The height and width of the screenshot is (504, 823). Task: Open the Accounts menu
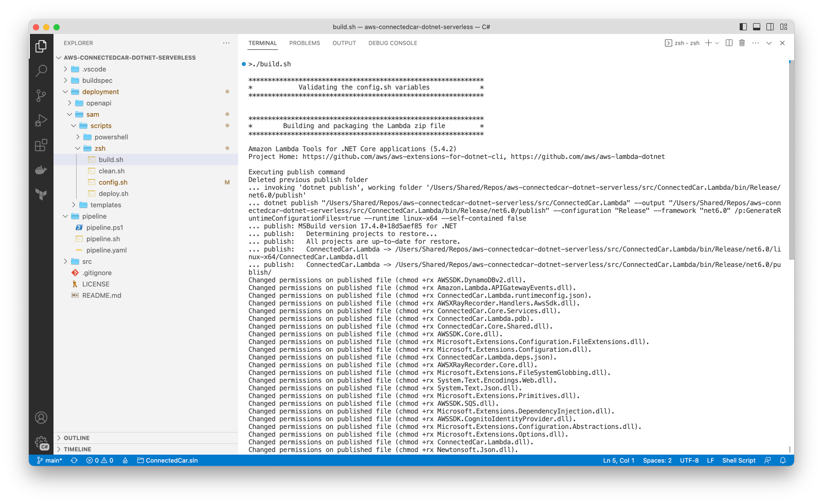(41, 418)
